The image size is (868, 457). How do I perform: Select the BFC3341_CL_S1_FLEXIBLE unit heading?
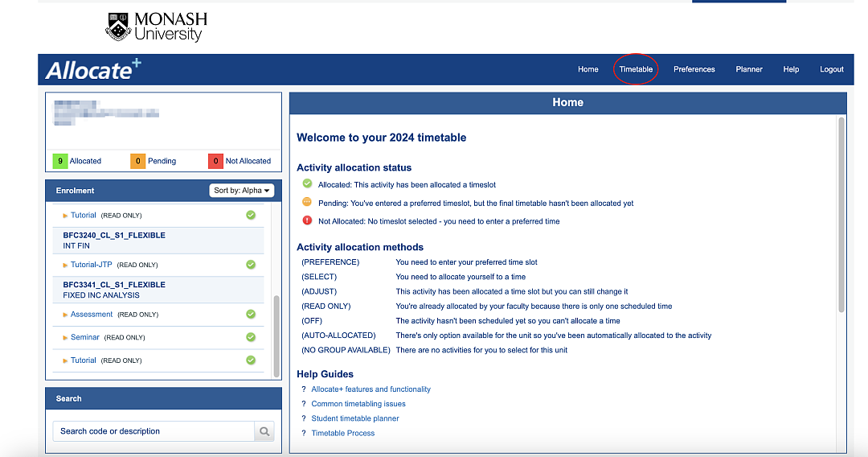click(114, 285)
